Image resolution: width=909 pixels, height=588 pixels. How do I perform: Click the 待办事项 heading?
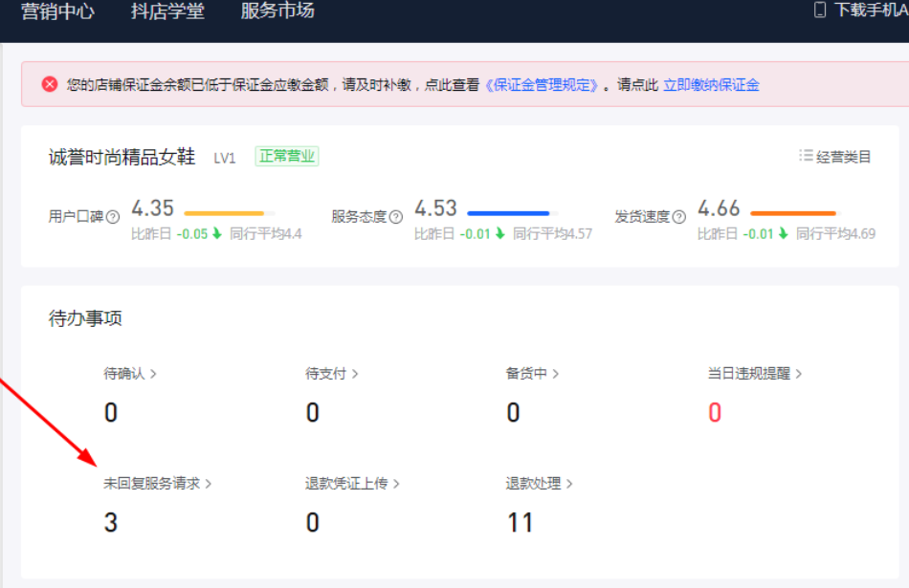click(x=85, y=318)
